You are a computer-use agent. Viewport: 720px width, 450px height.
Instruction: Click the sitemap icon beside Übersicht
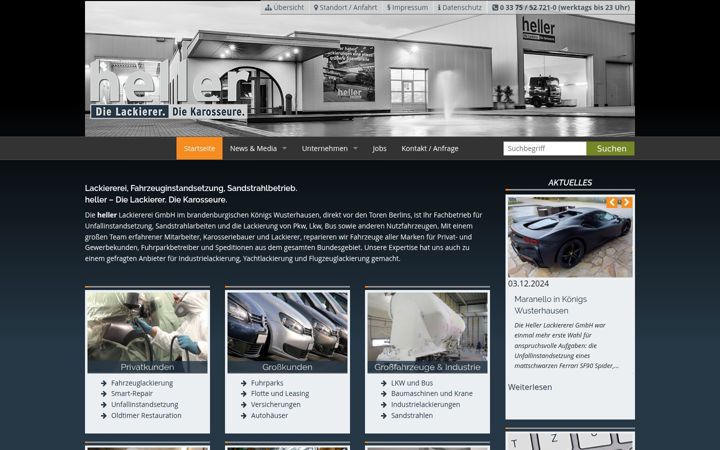268,7
